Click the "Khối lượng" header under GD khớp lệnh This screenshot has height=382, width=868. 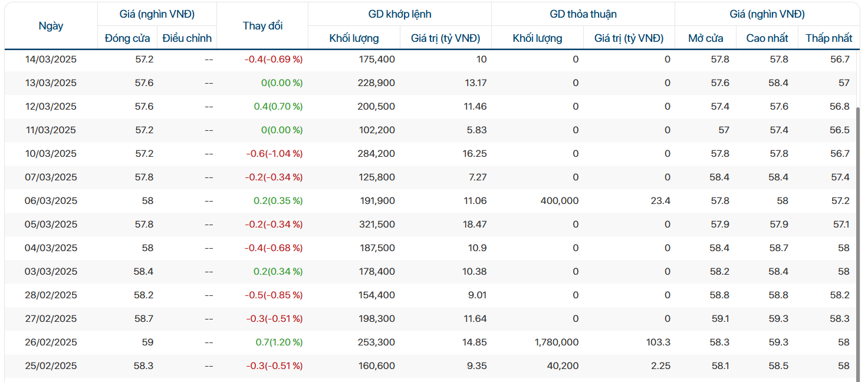354,38
